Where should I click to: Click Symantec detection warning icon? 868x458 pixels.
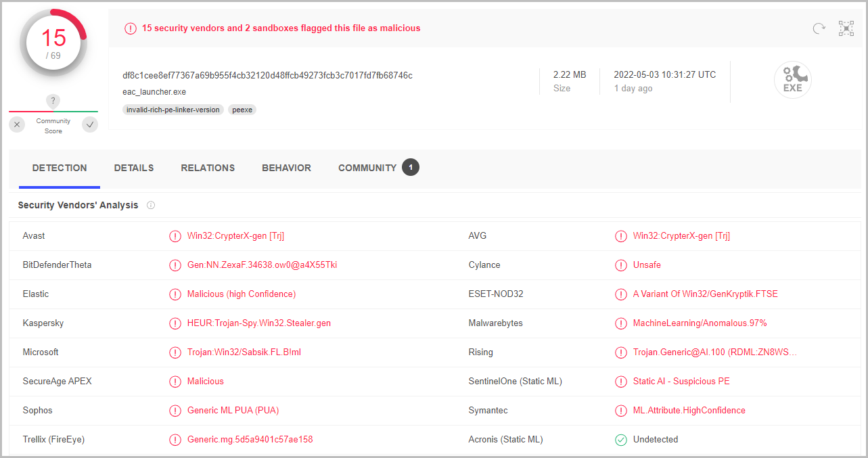[x=621, y=411]
